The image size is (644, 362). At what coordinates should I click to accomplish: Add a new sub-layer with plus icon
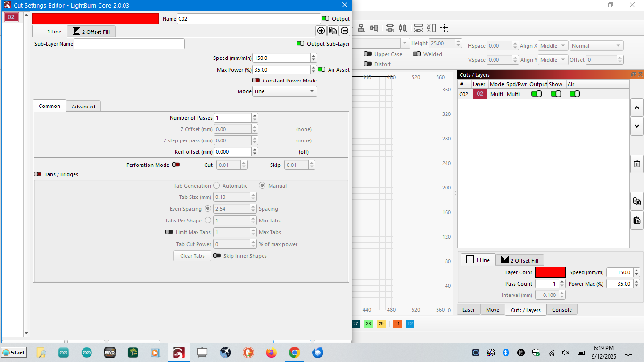coord(321,31)
